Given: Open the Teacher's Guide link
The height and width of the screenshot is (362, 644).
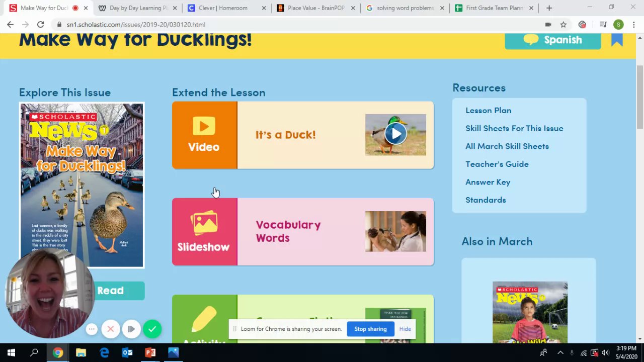Looking at the screenshot, I should point(497,164).
